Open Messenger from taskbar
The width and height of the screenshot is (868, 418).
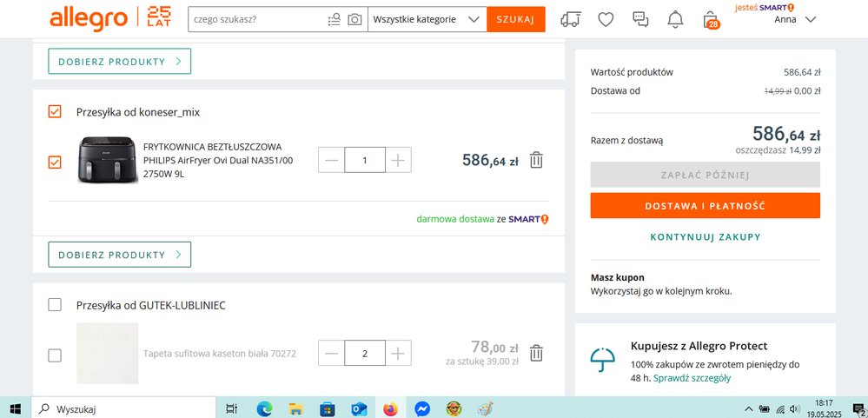[x=422, y=409]
